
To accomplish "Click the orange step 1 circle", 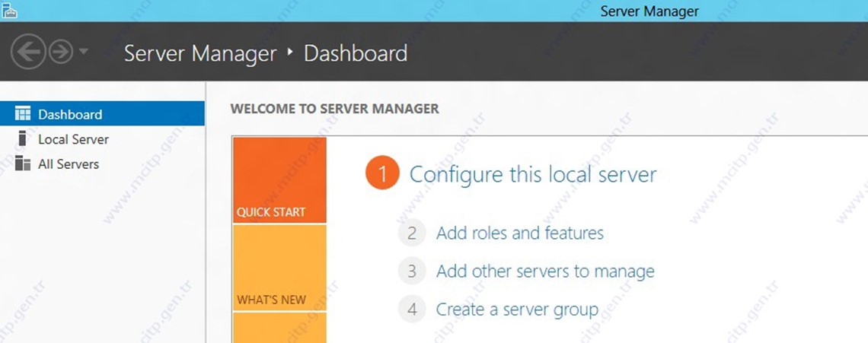I will point(382,173).
